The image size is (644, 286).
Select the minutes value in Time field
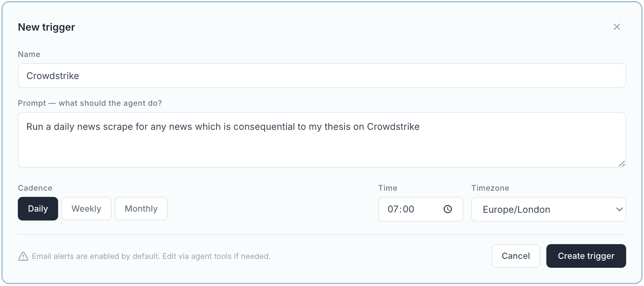click(x=408, y=209)
